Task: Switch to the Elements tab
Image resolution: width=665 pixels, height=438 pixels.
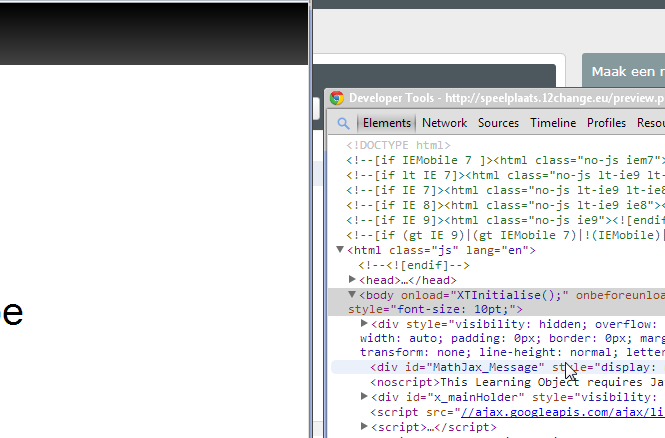Action: (386, 123)
